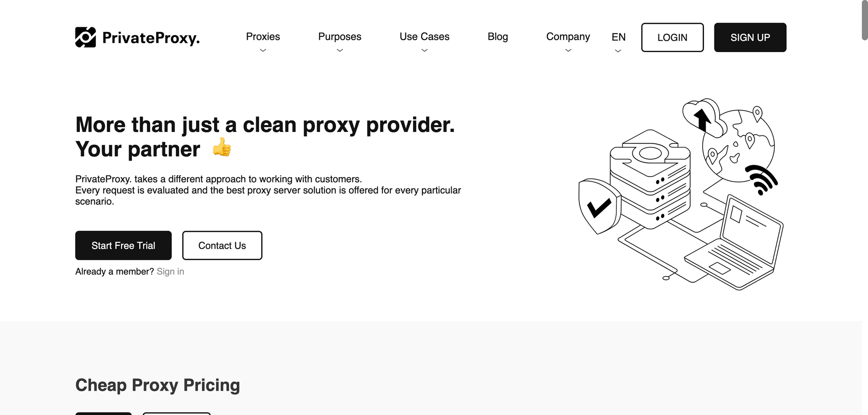868x415 pixels.
Task: Follow the Sign in link
Action: point(170,271)
